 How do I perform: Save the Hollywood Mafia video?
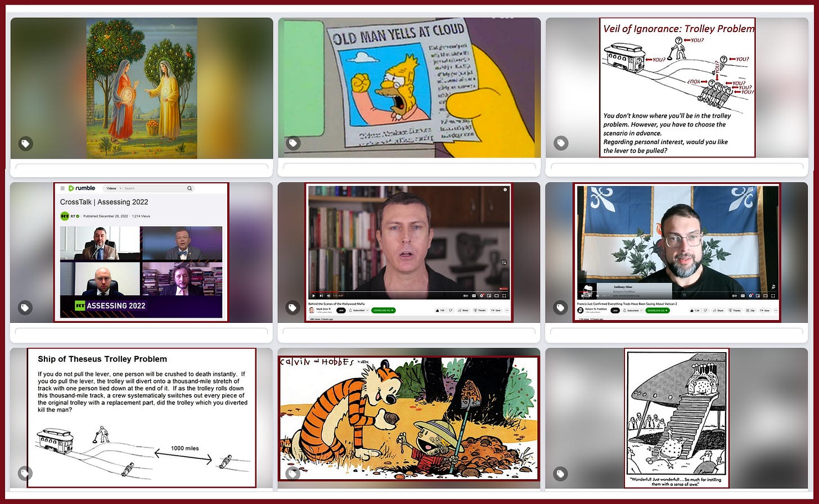[496, 310]
